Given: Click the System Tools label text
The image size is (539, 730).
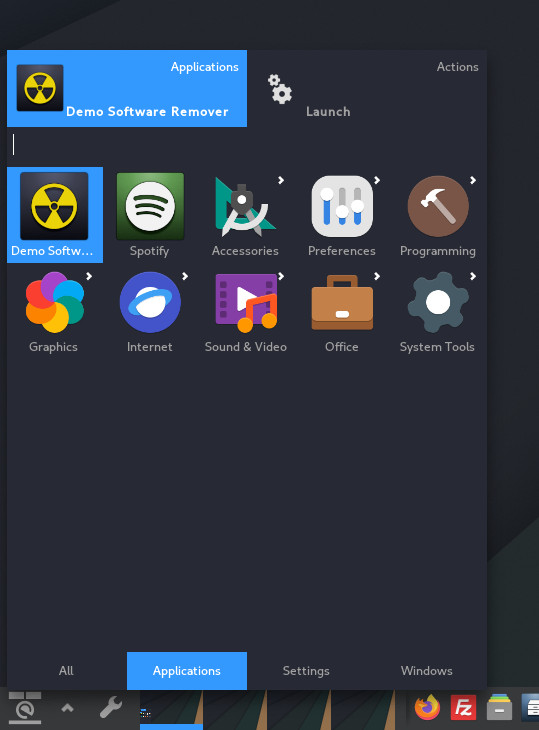Looking at the screenshot, I should pyautogui.click(x=437, y=347).
